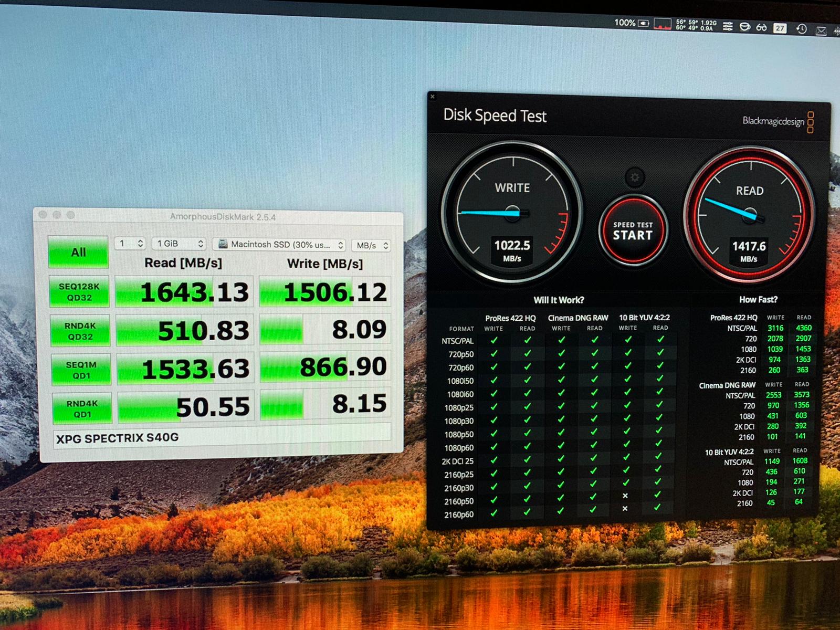The width and height of the screenshot is (840, 630).
Task: Click the Will It Work? heading
Action: 559,300
